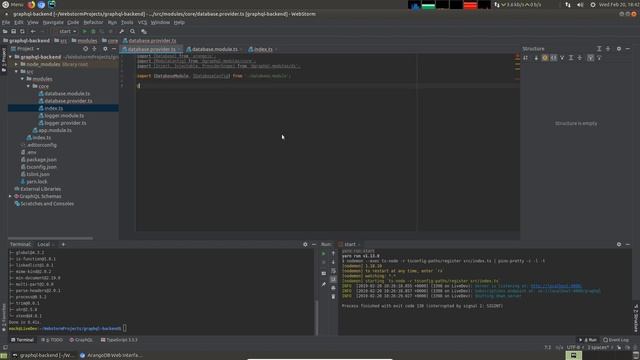
Task: Open the GraphQL tool window tab
Action: tap(81, 340)
